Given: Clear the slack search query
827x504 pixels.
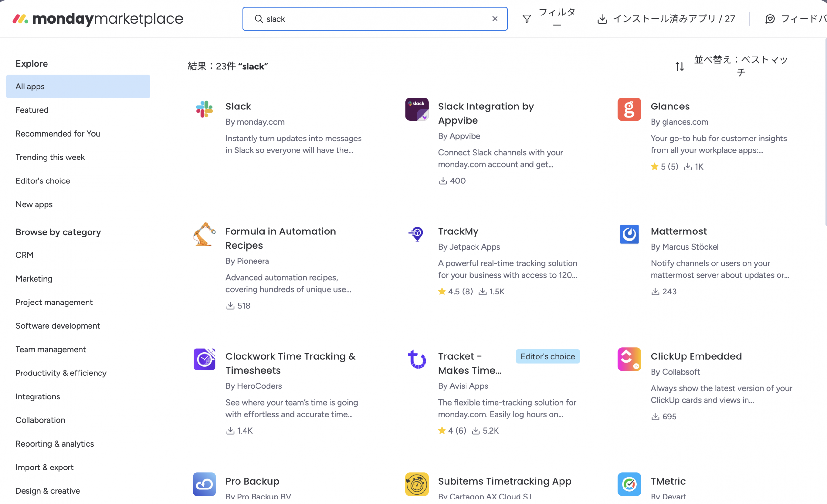Looking at the screenshot, I should [495, 19].
